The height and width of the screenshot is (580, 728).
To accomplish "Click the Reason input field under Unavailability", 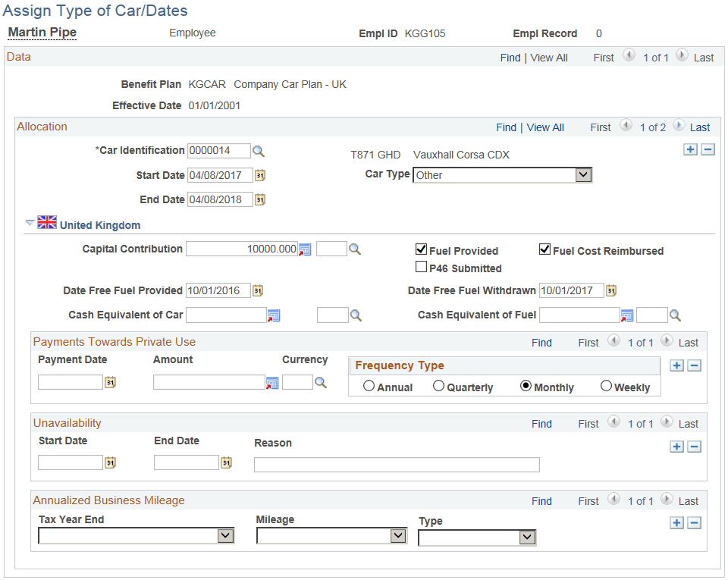I will 396,465.
